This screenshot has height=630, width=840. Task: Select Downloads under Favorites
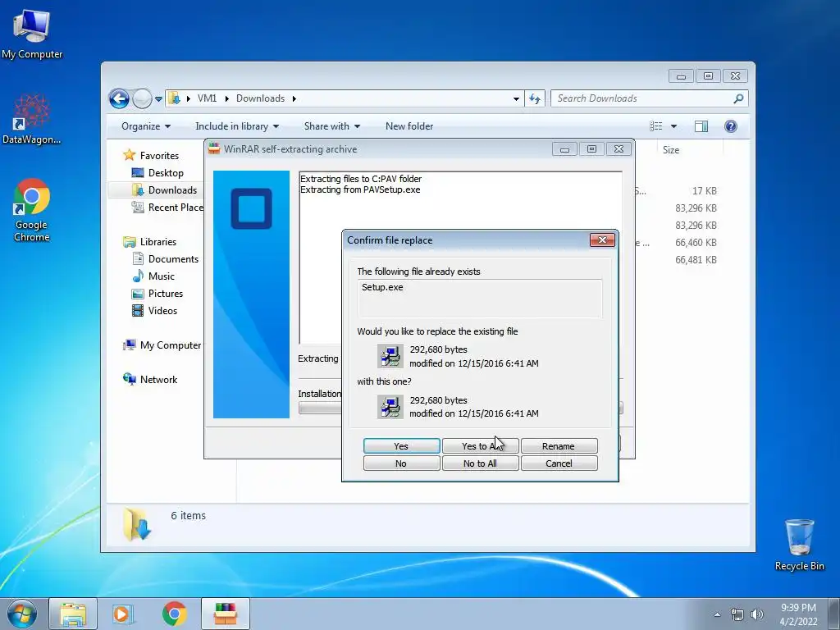172,190
